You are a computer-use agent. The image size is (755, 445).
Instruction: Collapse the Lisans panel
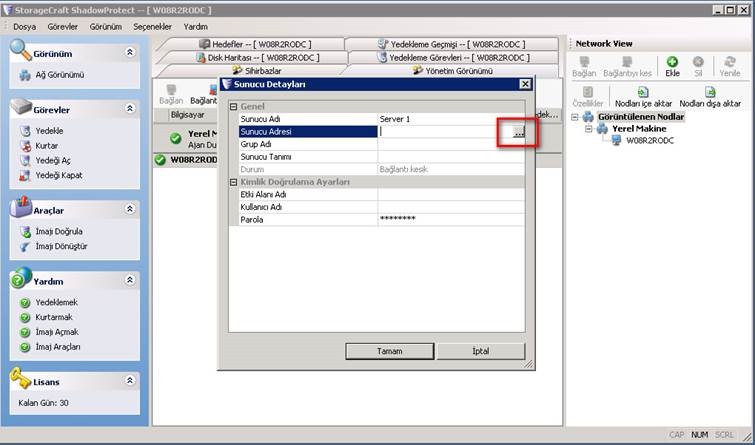click(x=130, y=380)
